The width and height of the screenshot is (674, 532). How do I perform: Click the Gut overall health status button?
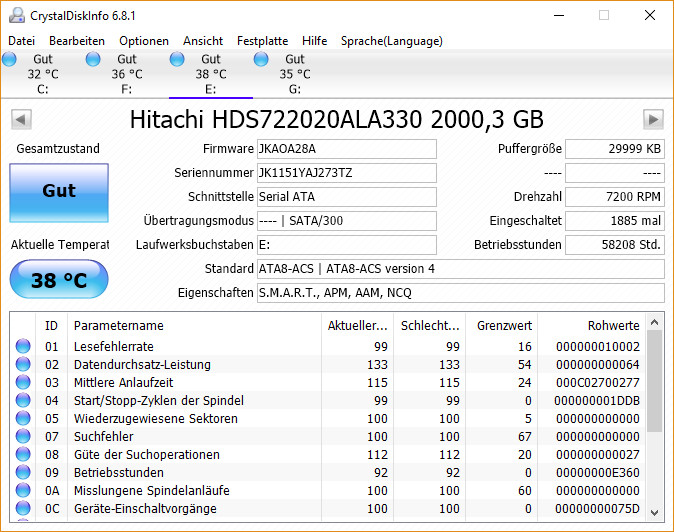(x=59, y=193)
